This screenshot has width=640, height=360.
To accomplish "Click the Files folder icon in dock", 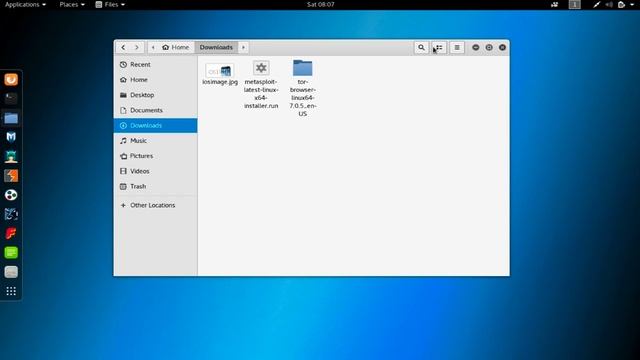I will 11,118.
